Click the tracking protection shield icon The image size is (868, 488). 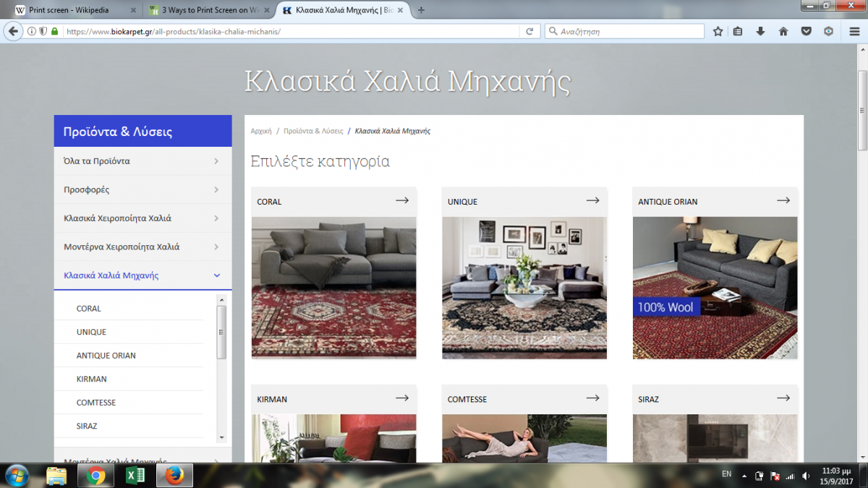click(x=43, y=32)
